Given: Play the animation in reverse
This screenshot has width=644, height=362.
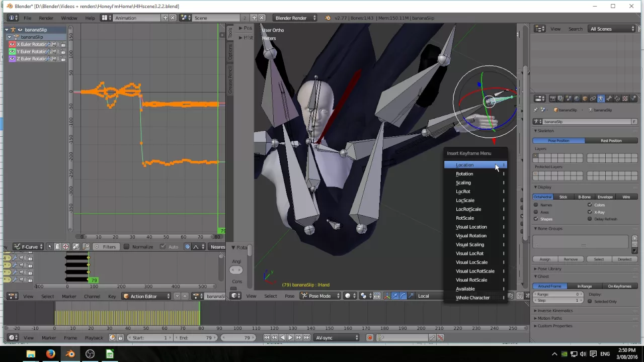Looking at the screenshot, I should 283,338.
